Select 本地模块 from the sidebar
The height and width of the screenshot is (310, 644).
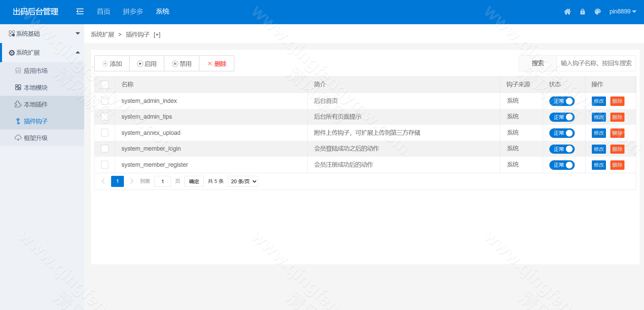(35, 87)
